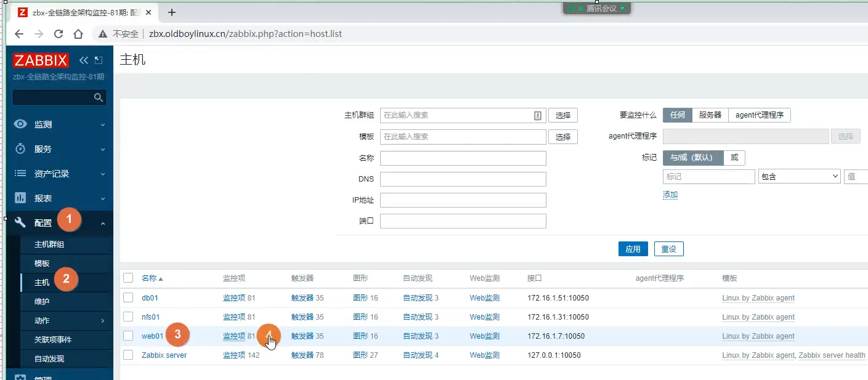This screenshot has height=380, width=868.
Task: Open the 包含 tag operator dropdown
Action: point(800,177)
